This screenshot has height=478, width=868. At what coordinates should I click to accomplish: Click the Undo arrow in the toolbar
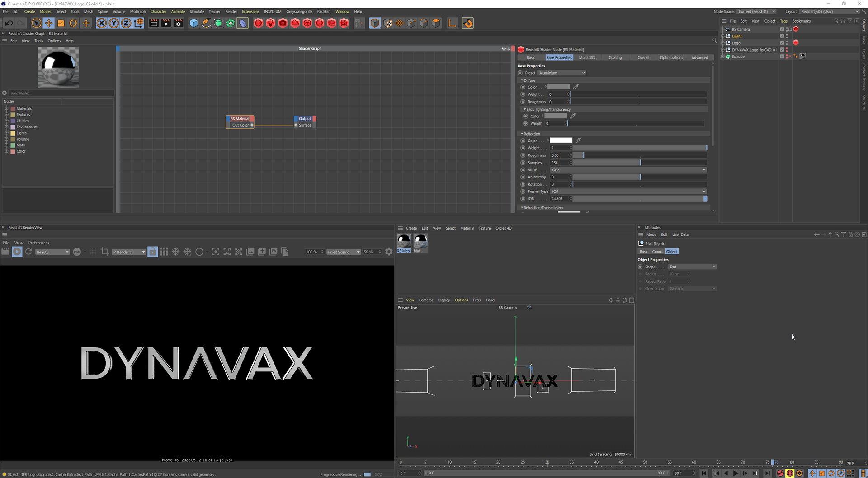tap(9, 23)
